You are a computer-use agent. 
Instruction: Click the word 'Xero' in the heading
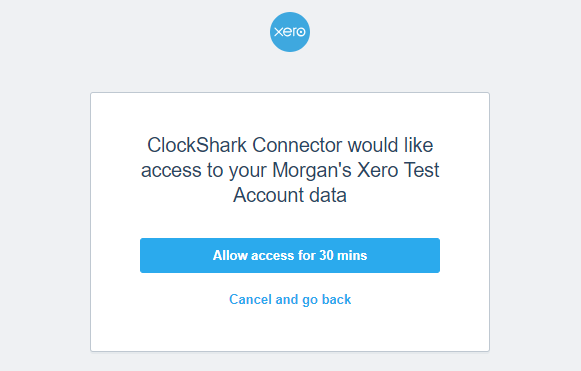(378, 170)
